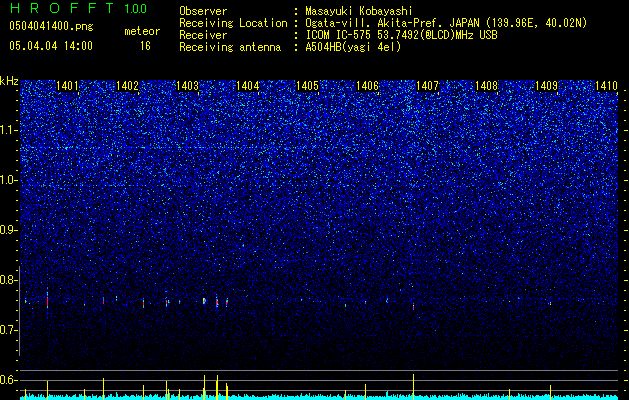Click the 0.7 frequency axis label
The height and width of the screenshot is (400, 629).
(x=9, y=330)
